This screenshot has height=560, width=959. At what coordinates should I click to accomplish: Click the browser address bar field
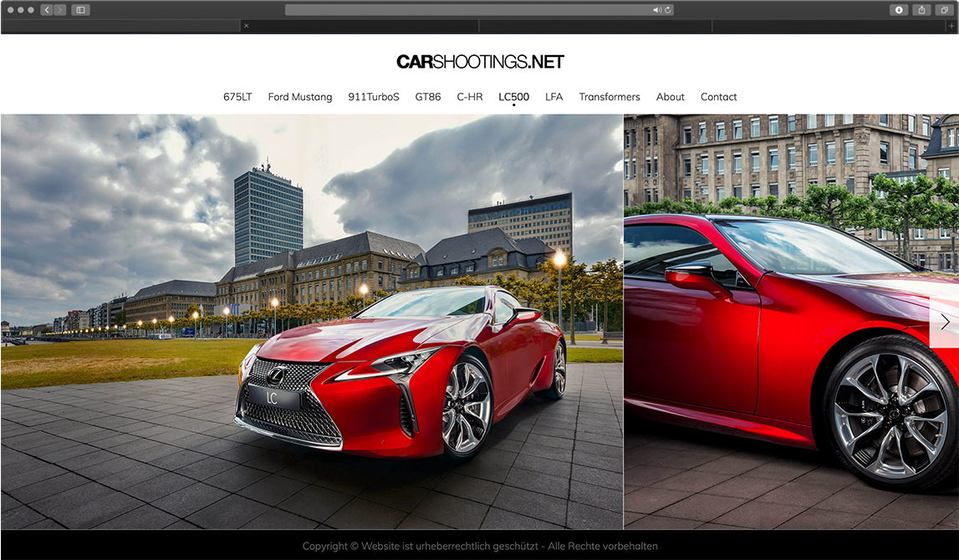coord(480,10)
